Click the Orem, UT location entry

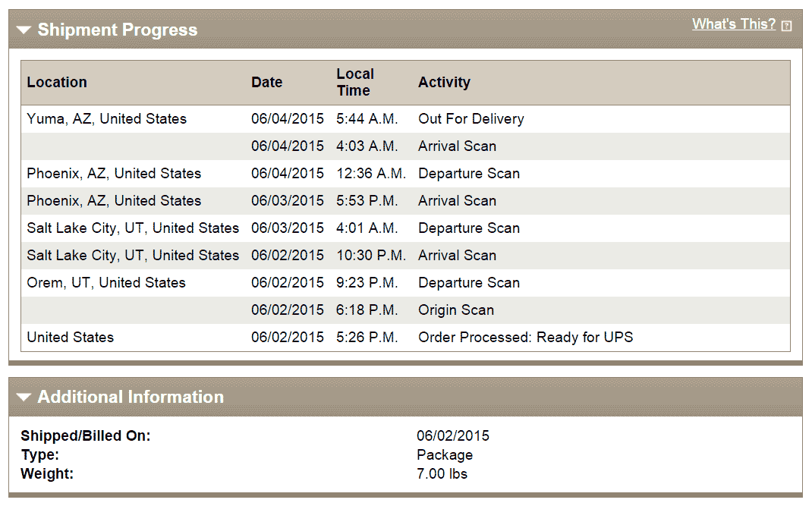pyautogui.click(x=105, y=283)
